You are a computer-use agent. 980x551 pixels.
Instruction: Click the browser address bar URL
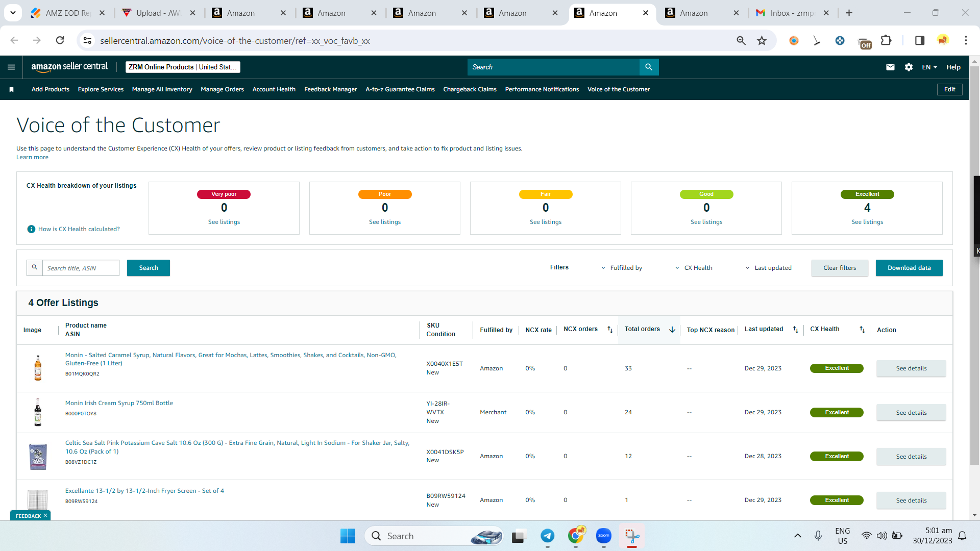click(x=235, y=40)
